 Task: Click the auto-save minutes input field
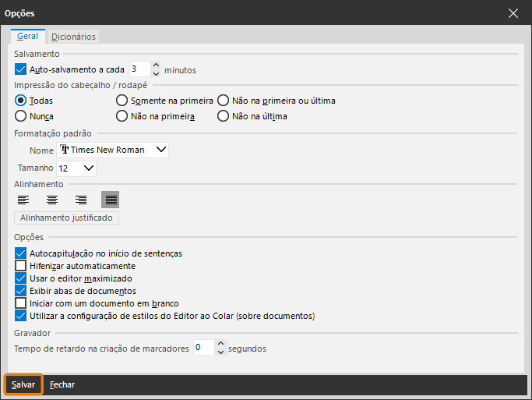click(139, 70)
